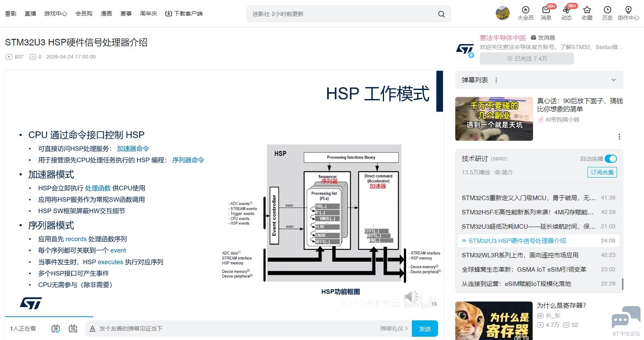Toggle danmaku display on or off
This screenshot has height=340, width=644.
56,329
